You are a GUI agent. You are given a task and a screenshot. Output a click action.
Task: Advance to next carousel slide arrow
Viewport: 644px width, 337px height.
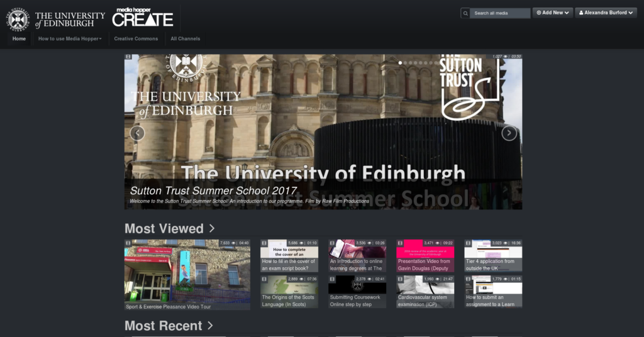pyautogui.click(x=509, y=133)
